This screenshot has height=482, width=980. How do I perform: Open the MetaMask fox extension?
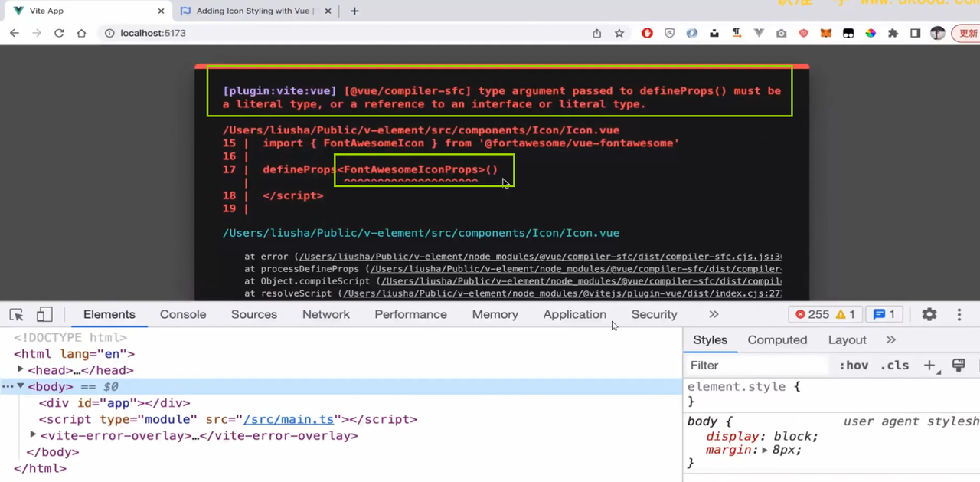click(x=826, y=33)
